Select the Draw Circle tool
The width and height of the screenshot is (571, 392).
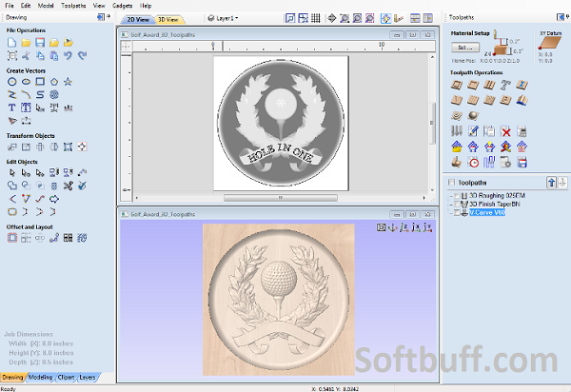pos(11,82)
